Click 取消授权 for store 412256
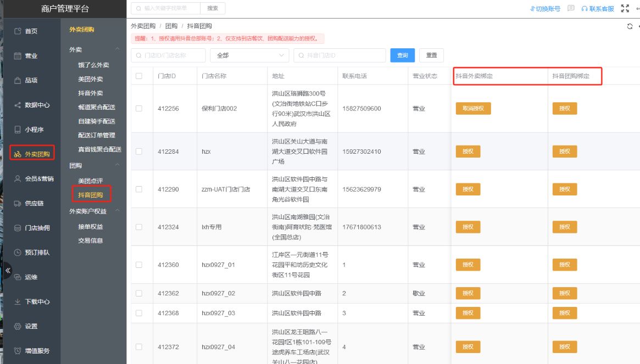The image size is (640, 364). pyautogui.click(x=473, y=109)
